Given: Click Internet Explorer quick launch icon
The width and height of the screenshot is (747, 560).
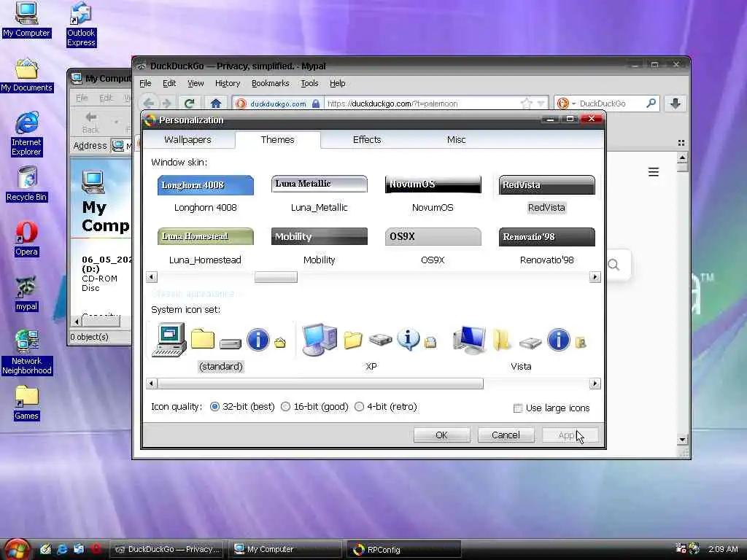Looking at the screenshot, I should click(62, 549).
